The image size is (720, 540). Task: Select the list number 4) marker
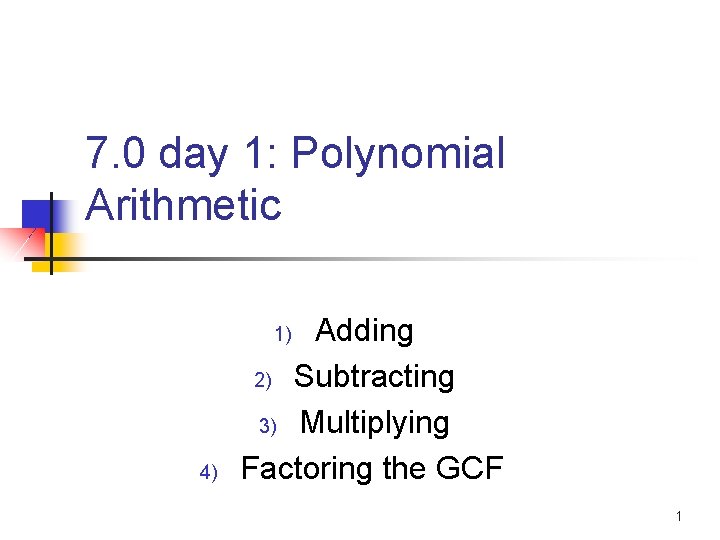(208, 472)
